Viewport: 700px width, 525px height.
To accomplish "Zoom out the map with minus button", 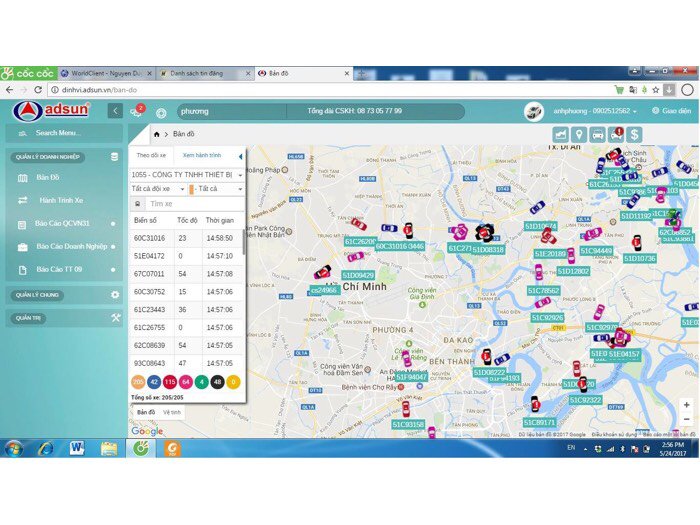I will pos(687,419).
